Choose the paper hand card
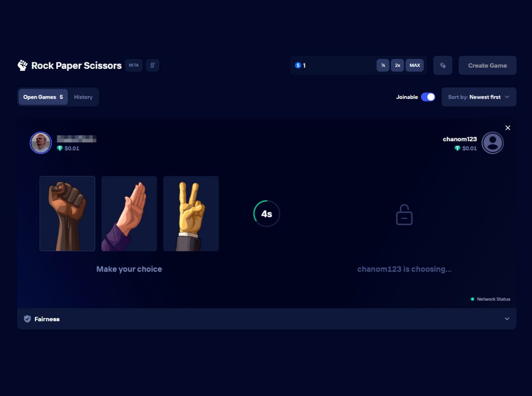Screen dimensions: 532x396 point(129,214)
